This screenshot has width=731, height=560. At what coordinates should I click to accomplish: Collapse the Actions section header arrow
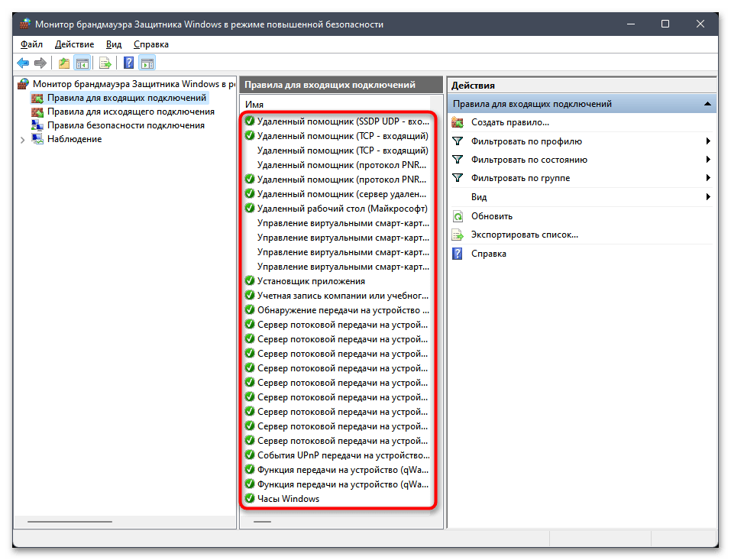click(708, 104)
